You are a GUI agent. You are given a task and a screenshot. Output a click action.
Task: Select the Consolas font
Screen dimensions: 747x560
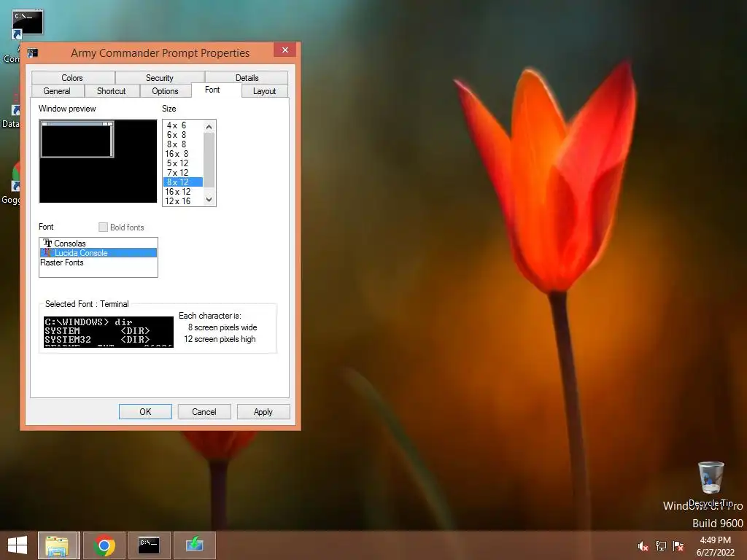click(x=98, y=244)
